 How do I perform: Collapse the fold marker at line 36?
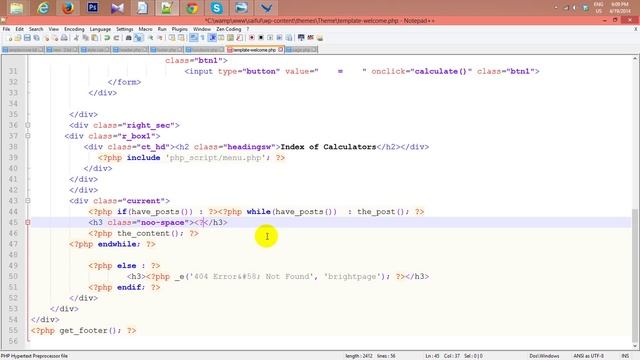(28, 125)
